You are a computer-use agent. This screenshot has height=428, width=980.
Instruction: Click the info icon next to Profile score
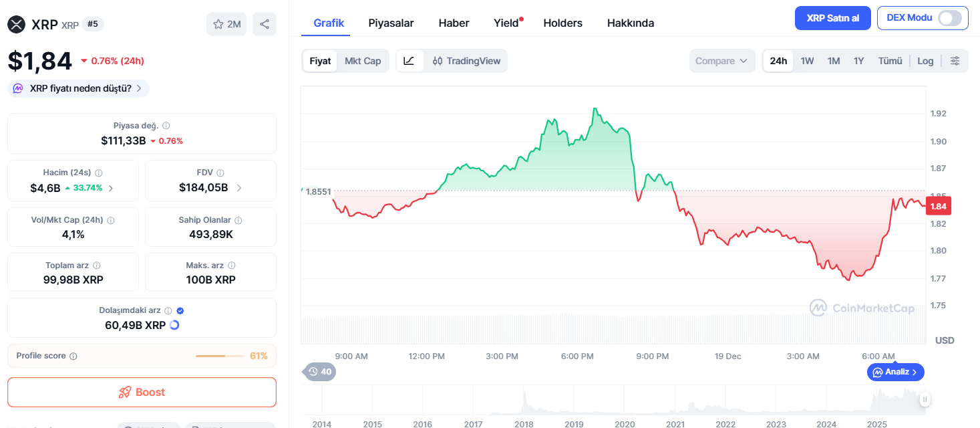[x=73, y=356]
